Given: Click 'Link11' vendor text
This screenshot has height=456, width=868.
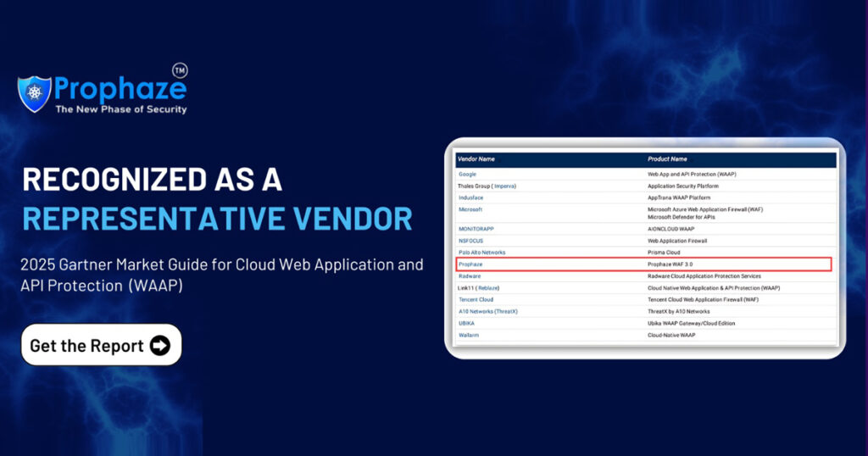Looking at the screenshot, I should tap(465, 288).
